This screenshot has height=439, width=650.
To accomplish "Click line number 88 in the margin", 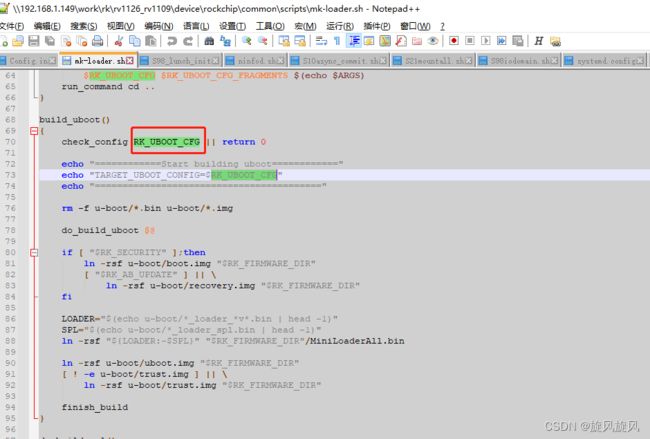I will coord(10,341).
